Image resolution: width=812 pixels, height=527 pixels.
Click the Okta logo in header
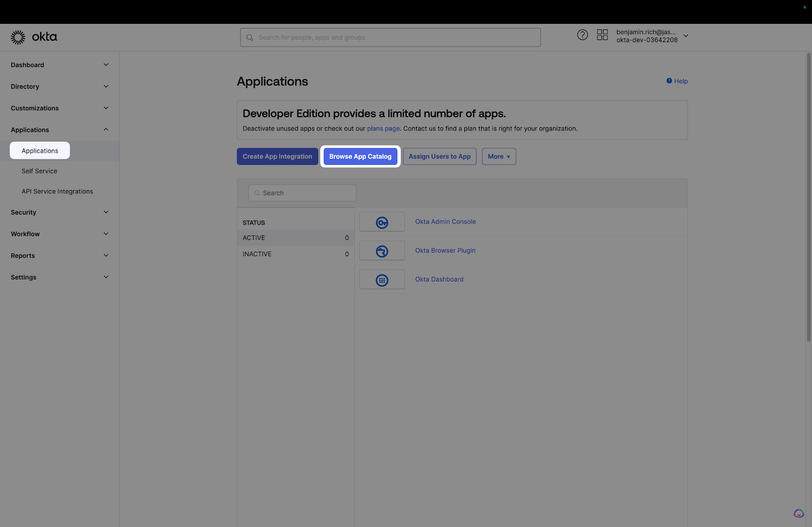click(34, 37)
